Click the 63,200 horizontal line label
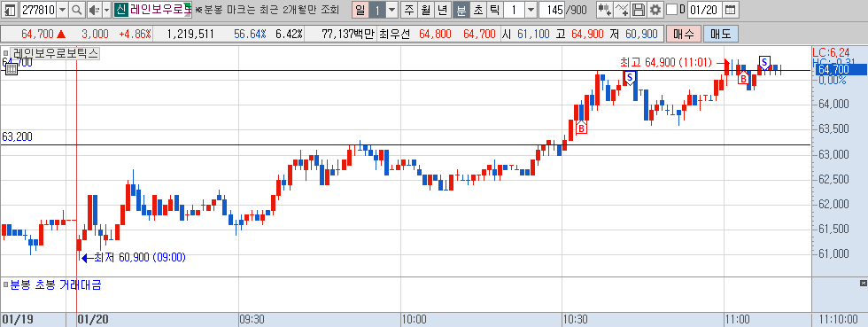Image resolution: width=868 pixels, height=327 pixels. point(17,136)
